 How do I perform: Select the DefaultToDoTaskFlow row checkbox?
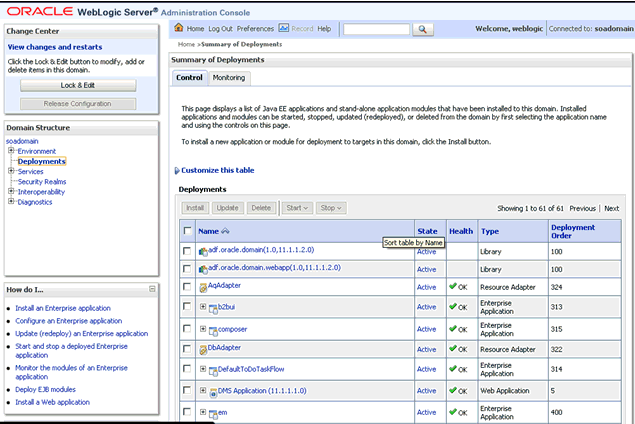187,369
